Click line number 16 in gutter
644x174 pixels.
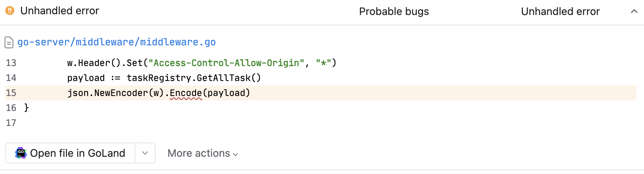(11, 108)
